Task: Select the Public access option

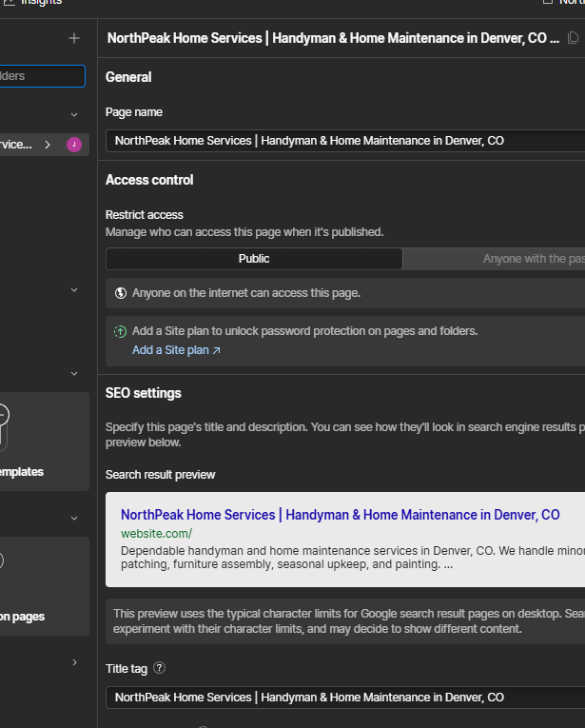Action: (254, 259)
